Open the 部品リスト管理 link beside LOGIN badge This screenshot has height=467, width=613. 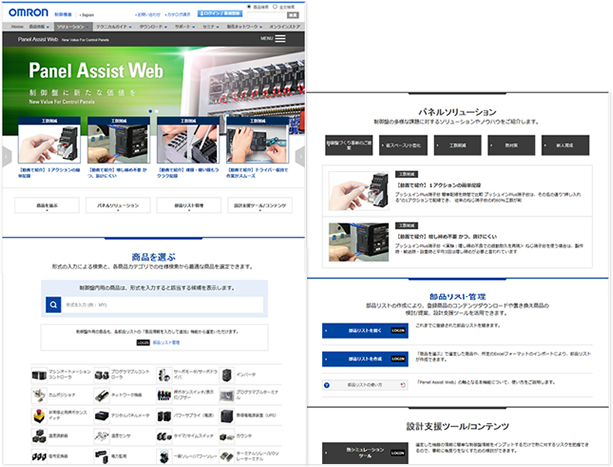166,343
